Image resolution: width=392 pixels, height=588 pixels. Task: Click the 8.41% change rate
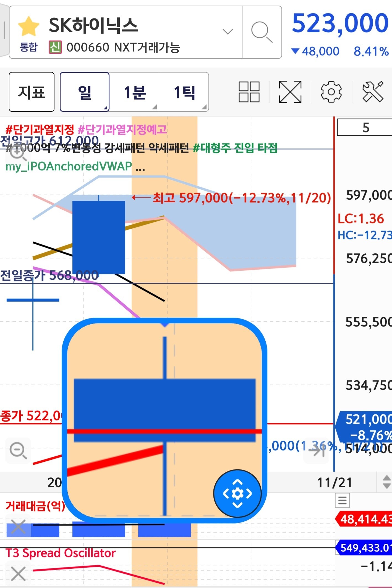[x=371, y=51]
